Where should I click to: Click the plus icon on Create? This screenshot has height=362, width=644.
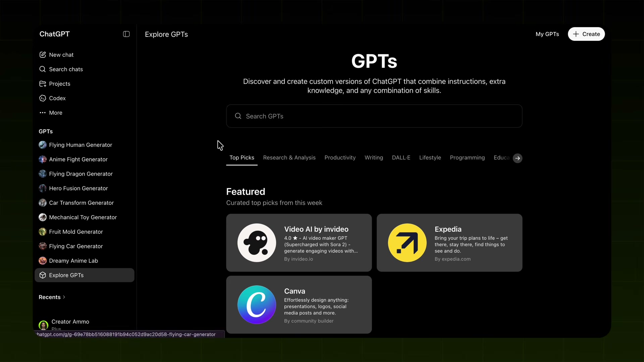[576, 34]
